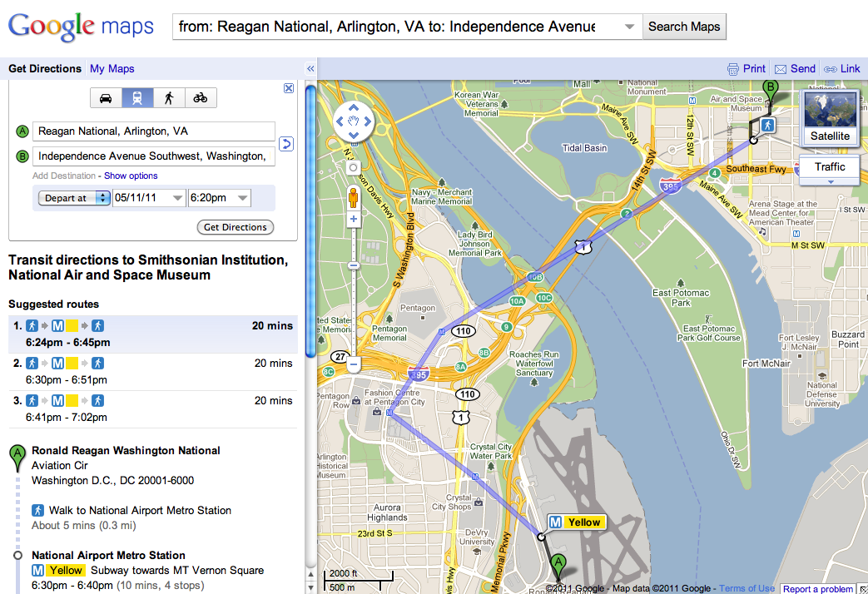The width and height of the screenshot is (868, 594).
Task: Click the Reagan National start address field
Action: tap(153, 131)
